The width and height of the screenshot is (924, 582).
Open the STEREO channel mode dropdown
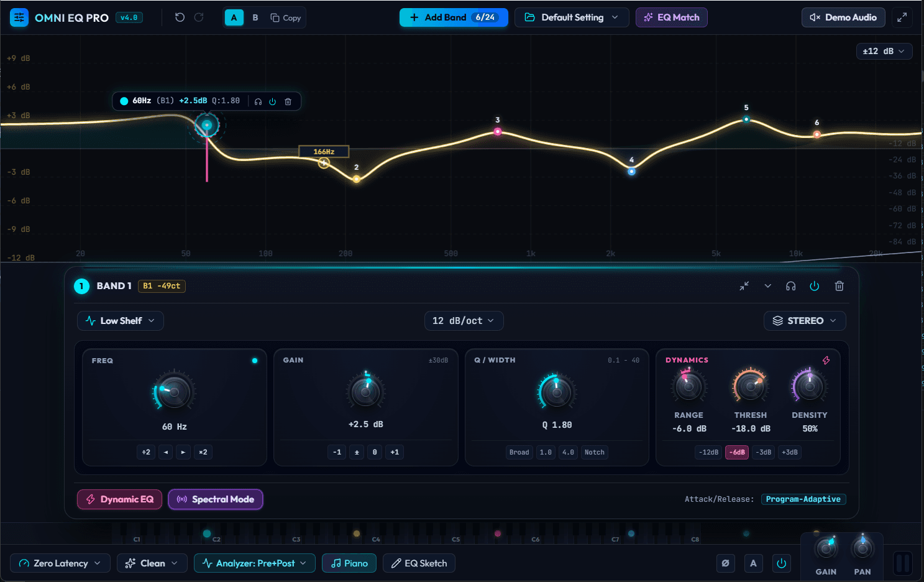tap(805, 321)
